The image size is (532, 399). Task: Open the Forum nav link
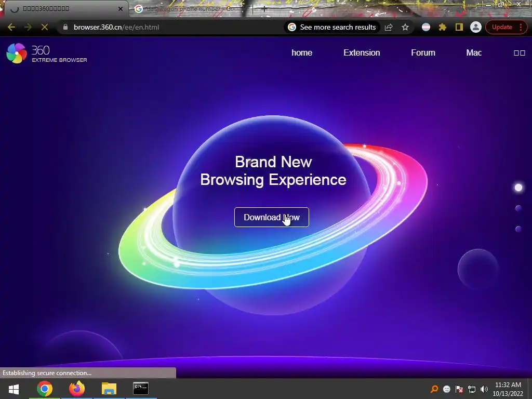click(423, 52)
